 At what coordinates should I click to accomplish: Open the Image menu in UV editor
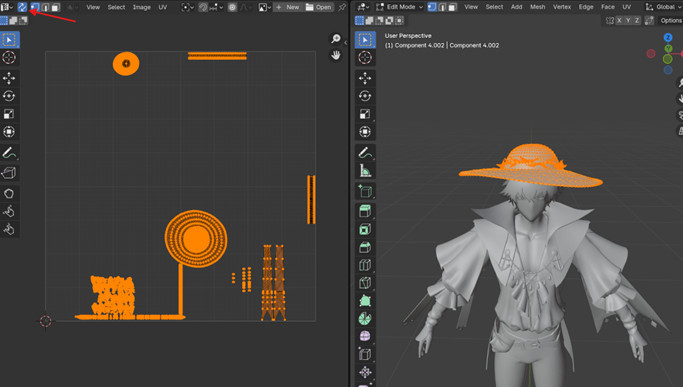pyautogui.click(x=142, y=7)
